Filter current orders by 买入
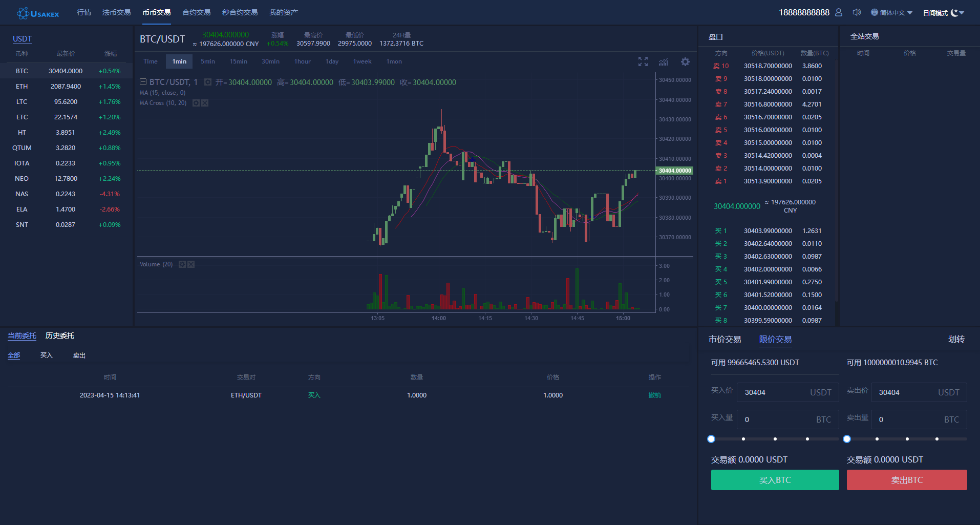The width and height of the screenshot is (980, 525). tap(47, 355)
